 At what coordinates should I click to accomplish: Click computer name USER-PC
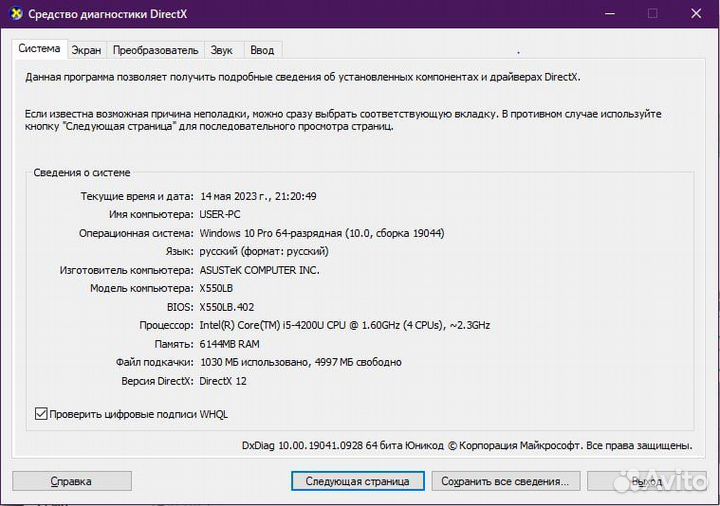(x=220, y=214)
